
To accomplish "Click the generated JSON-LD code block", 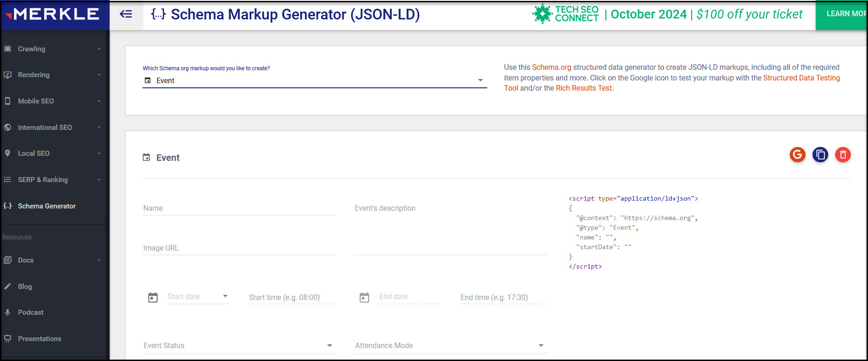I will click(633, 233).
